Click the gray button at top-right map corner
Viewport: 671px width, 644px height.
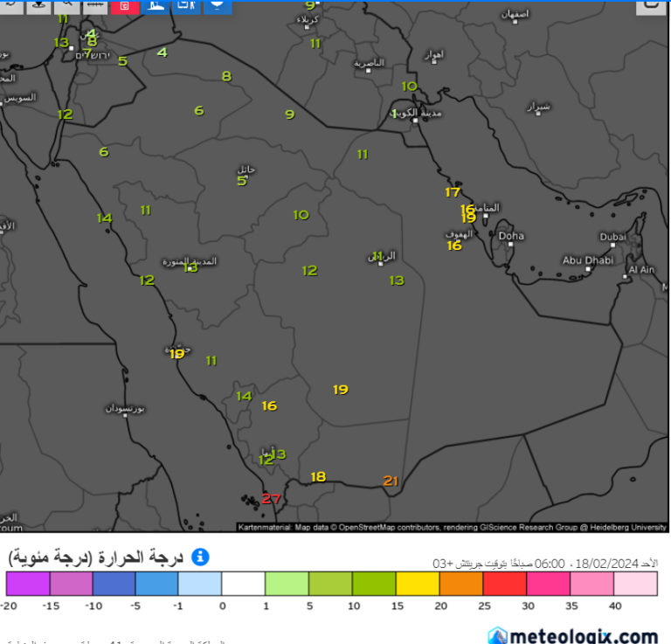point(651,6)
